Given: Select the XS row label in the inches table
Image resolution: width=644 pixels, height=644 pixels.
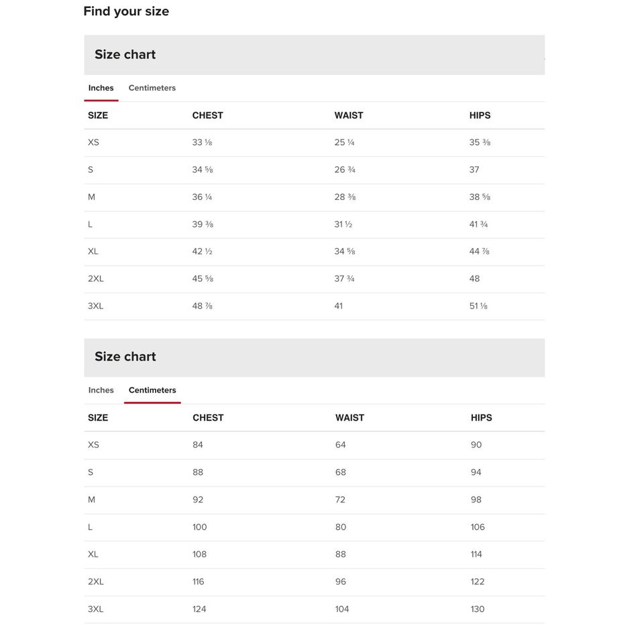Looking at the screenshot, I should pos(93,142).
